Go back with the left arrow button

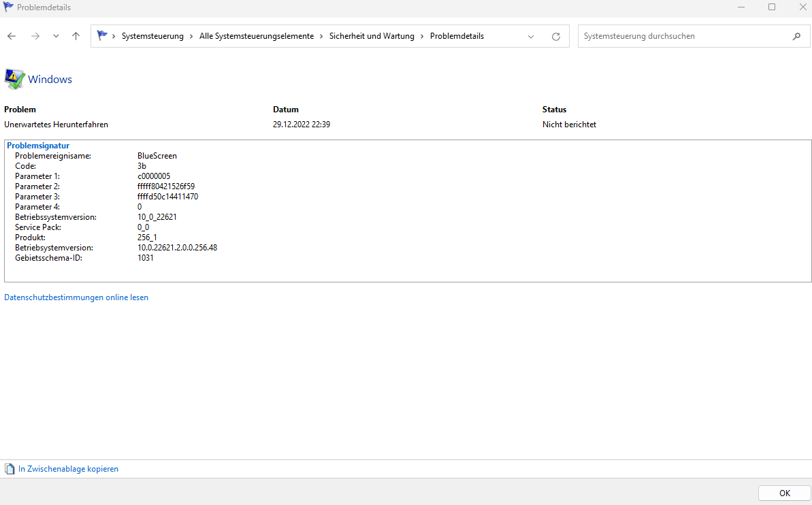[x=12, y=36]
